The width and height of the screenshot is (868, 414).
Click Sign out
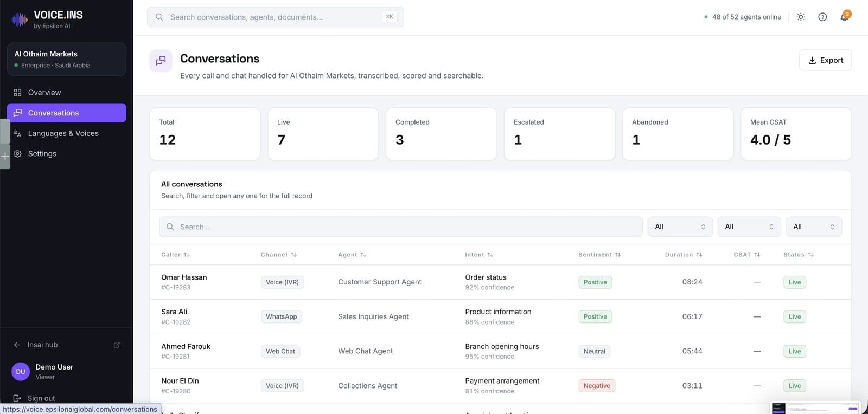34,398
